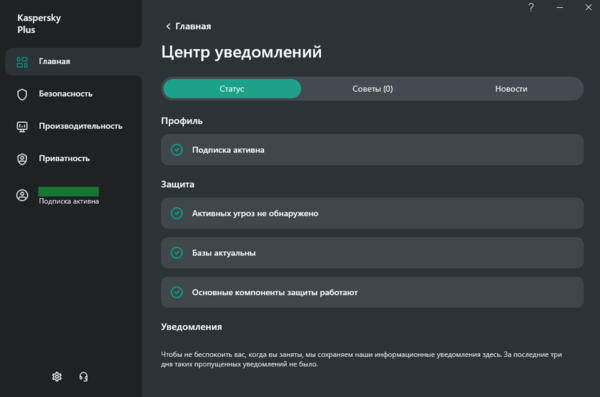Image resolution: width=600 pixels, height=397 pixels.
Task: Minimize the Kaspersky window
Action: [x=560, y=7]
